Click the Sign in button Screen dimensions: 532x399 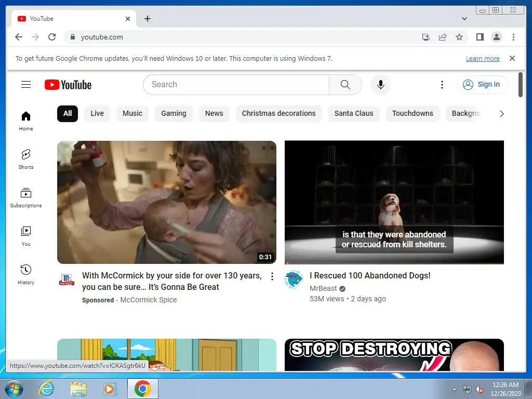[x=482, y=85]
